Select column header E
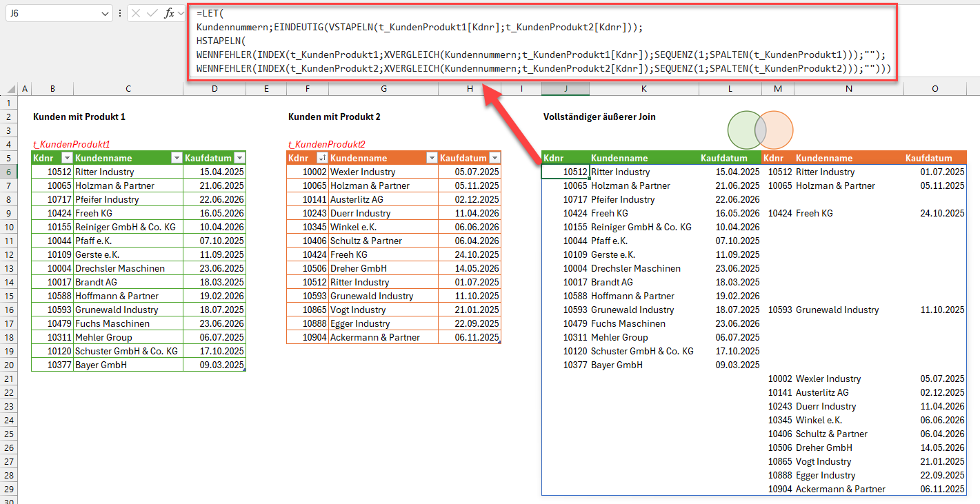 point(266,89)
